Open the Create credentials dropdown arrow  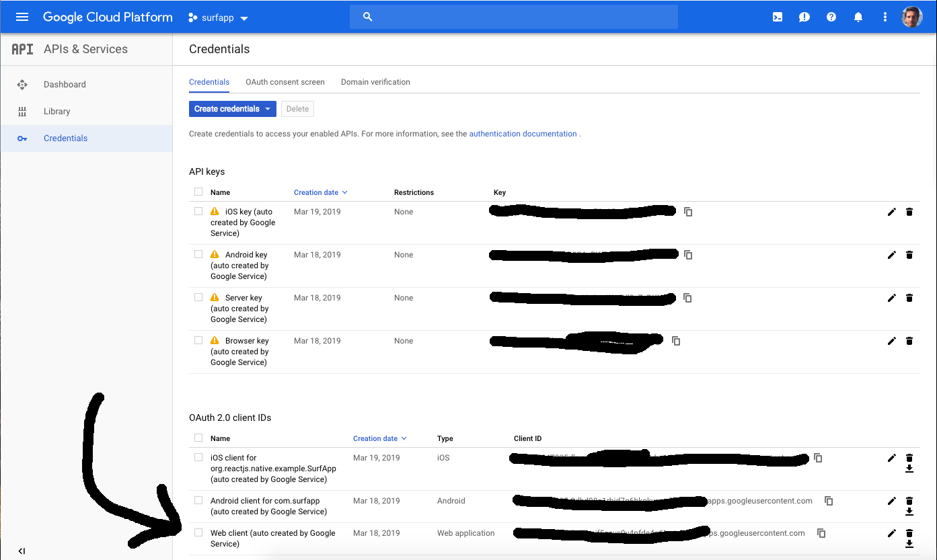click(268, 108)
